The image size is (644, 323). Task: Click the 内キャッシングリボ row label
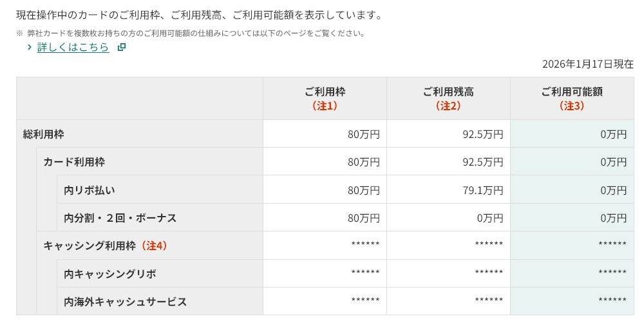pyautogui.click(x=109, y=274)
